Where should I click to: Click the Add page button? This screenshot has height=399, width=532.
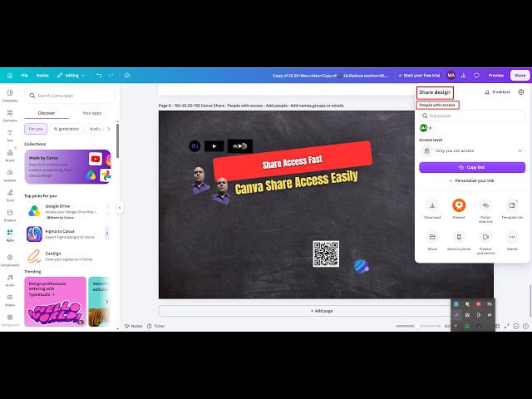(x=322, y=311)
